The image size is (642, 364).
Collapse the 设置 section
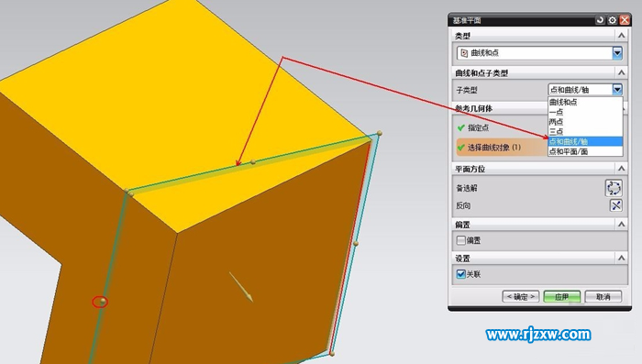[621, 258]
